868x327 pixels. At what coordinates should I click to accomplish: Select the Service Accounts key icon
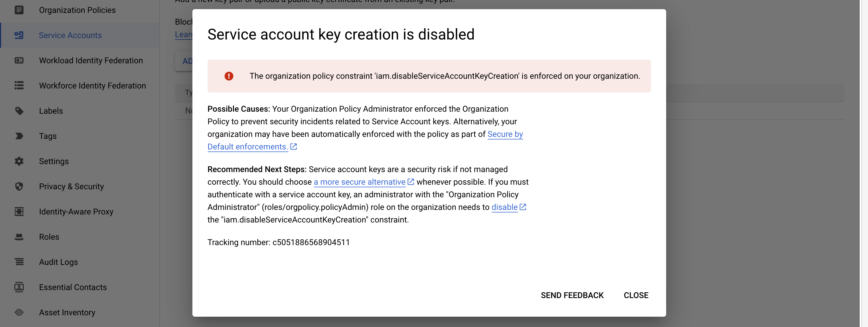19,35
